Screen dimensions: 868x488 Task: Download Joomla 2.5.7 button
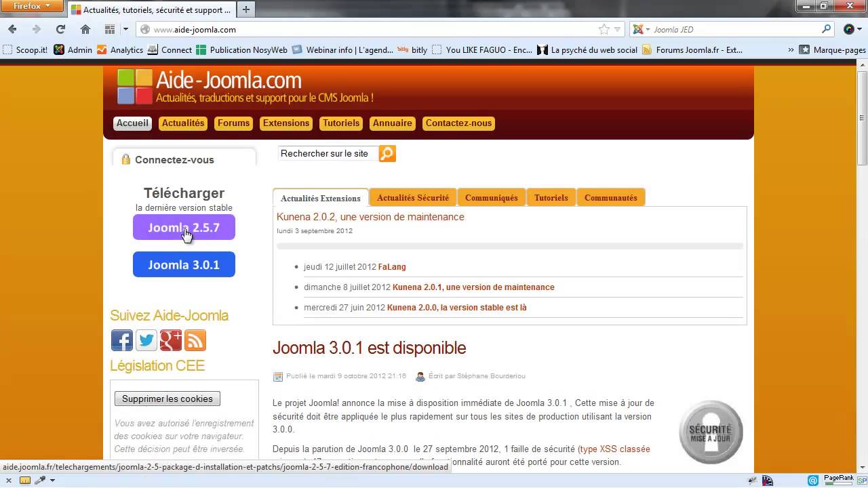[x=184, y=227]
